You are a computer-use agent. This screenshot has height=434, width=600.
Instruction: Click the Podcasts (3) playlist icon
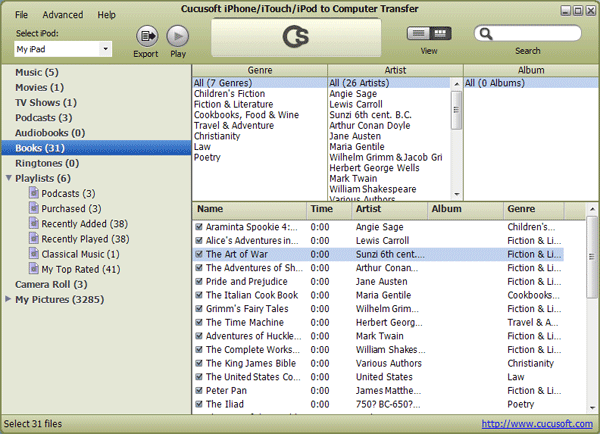coord(34,193)
